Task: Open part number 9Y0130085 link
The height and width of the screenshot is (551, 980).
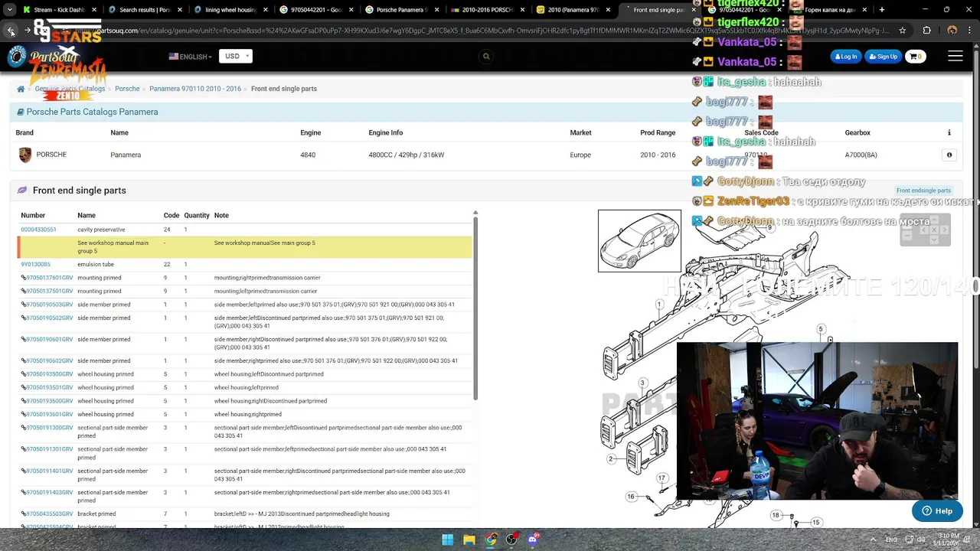Action: click(35, 265)
